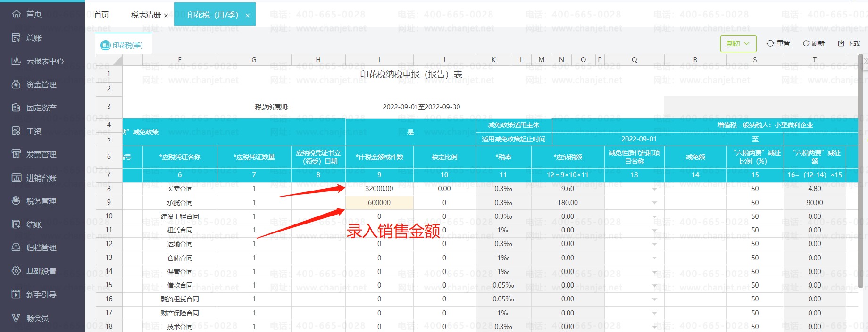
Task: Open 结账 closing icon
Action: [x=16, y=224]
